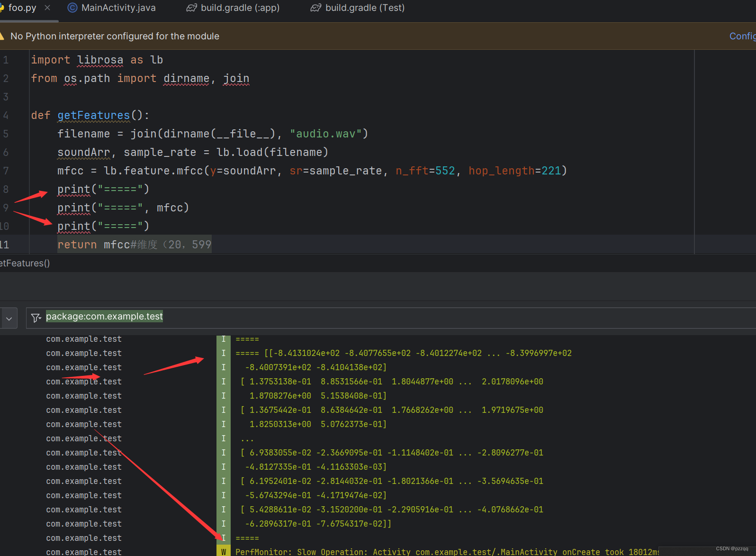Click the 'No Python interpreter configured' message
756x556 pixels.
[x=115, y=36]
